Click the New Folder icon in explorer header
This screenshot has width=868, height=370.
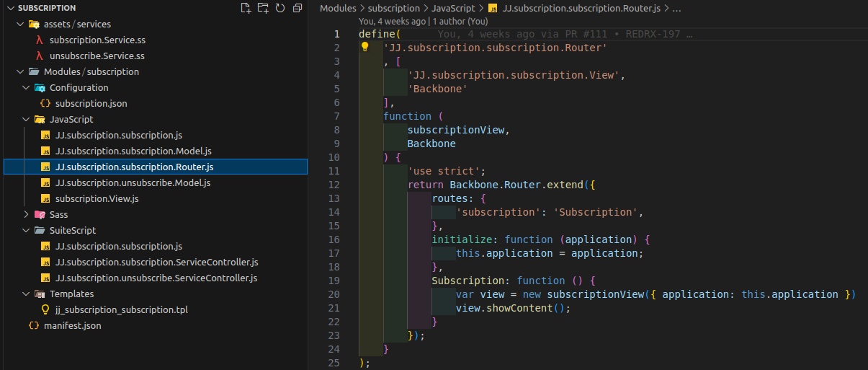pyautogui.click(x=263, y=8)
